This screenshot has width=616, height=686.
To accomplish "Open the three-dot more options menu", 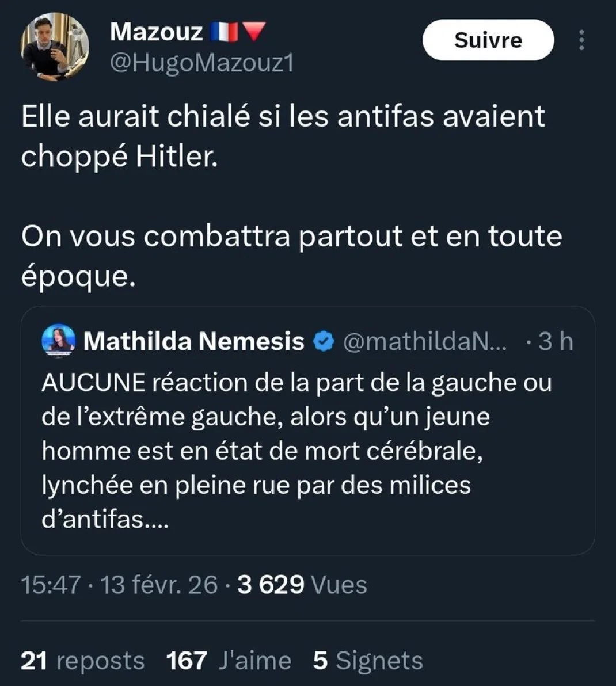I will pos(581,40).
